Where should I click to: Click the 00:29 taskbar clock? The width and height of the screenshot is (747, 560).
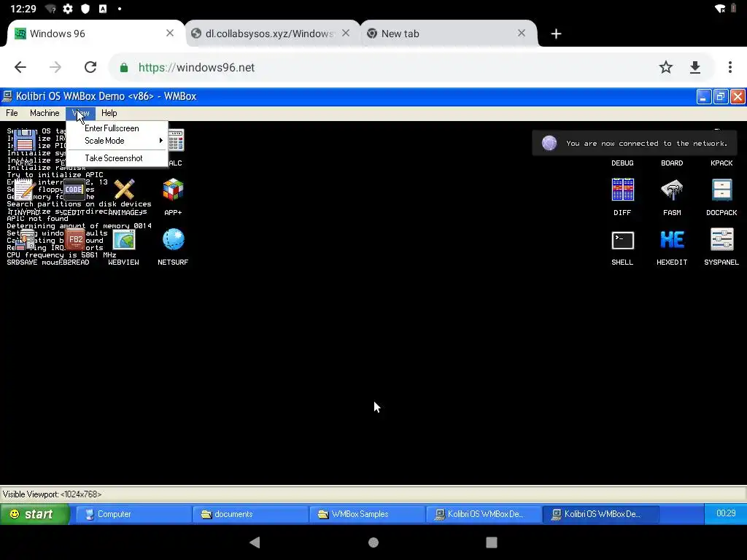[x=726, y=513]
